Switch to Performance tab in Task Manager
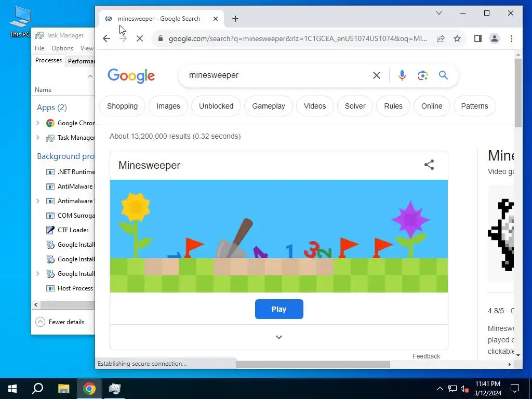Image resolution: width=532 pixels, height=399 pixels. [x=81, y=61]
